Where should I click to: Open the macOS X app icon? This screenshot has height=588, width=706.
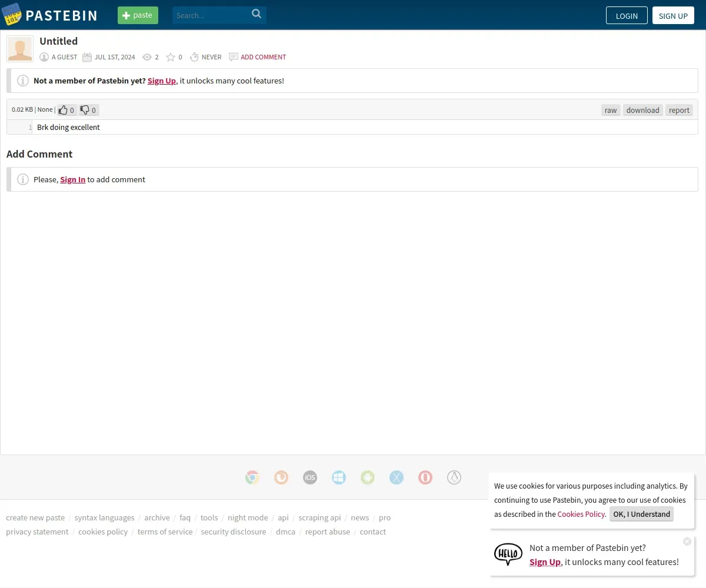click(397, 477)
